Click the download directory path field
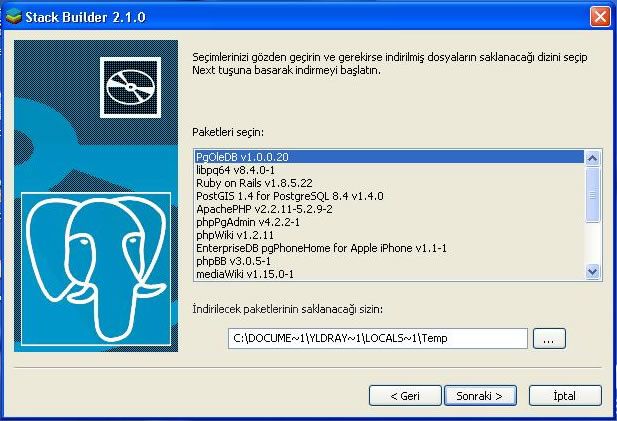Image resolution: width=617 pixels, height=421 pixels. (x=378, y=338)
